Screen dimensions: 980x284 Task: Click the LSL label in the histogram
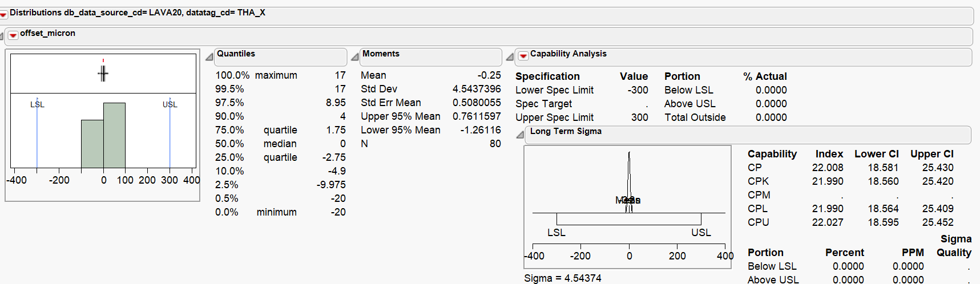37,104
